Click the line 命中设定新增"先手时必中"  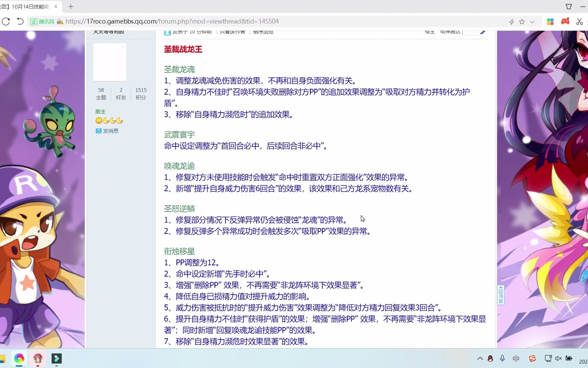(217, 274)
